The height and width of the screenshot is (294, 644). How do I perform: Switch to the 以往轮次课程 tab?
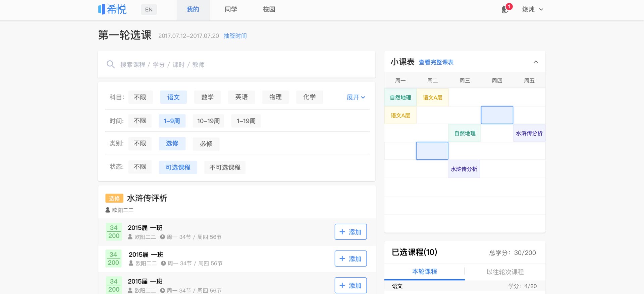point(505,272)
